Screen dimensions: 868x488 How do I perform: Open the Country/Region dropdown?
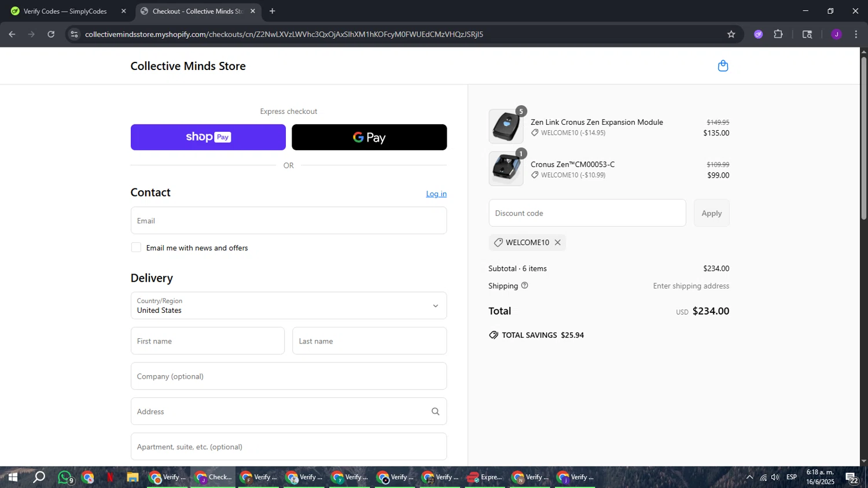tap(289, 306)
